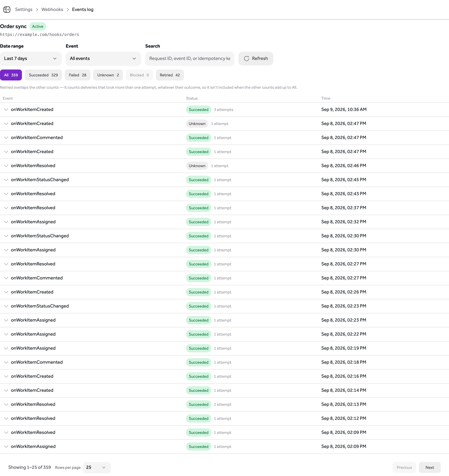Filter by Succeeded 329
Viewport: 449px width, 476px height.
pos(43,75)
